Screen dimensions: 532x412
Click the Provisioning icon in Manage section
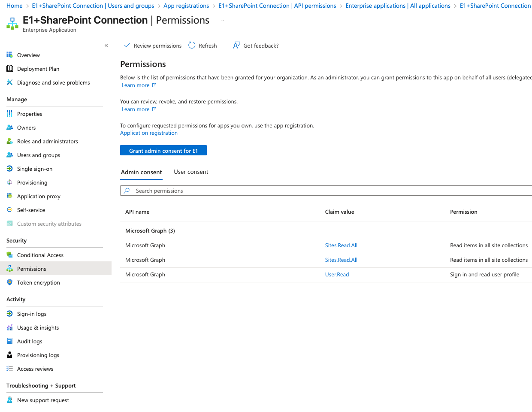click(x=9, y=182)
